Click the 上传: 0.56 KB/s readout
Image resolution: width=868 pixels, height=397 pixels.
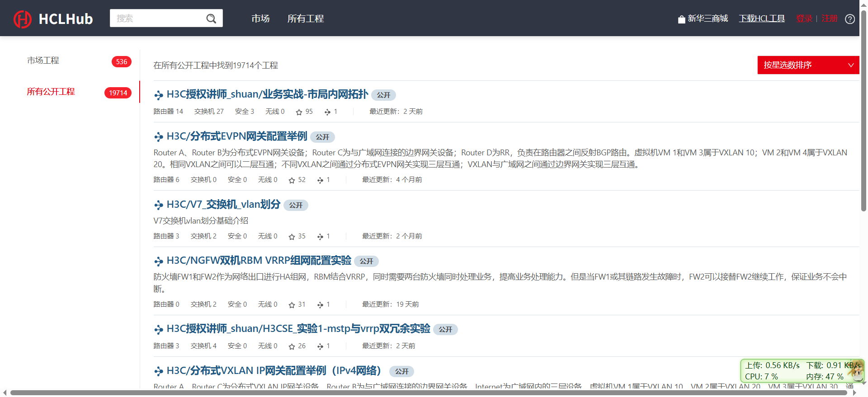click(x=772, y=365)
